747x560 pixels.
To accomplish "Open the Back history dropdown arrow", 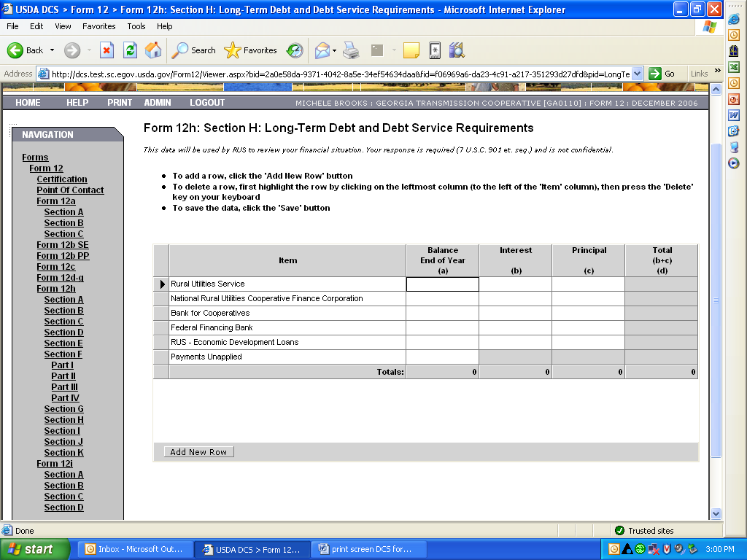I will point(52,50).
